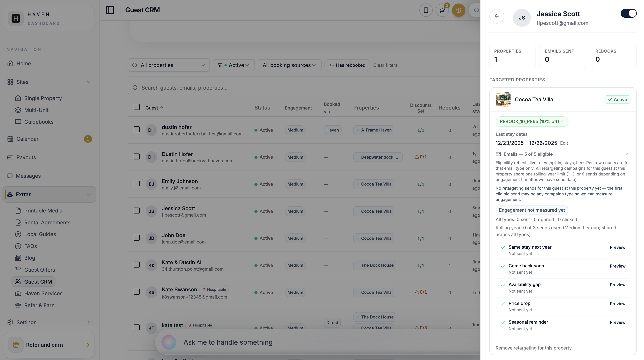The width and height of the screenshot is (644, 360).
Task: Collapse the Emails eligibility section chevron
Action: point(628,154)
